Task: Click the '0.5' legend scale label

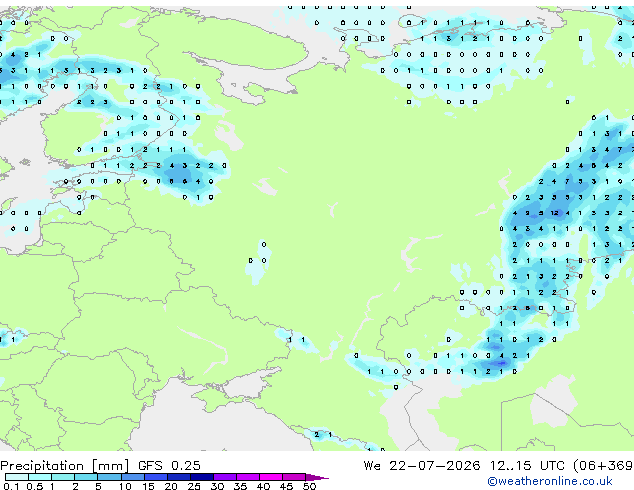Action: point(35,486)
